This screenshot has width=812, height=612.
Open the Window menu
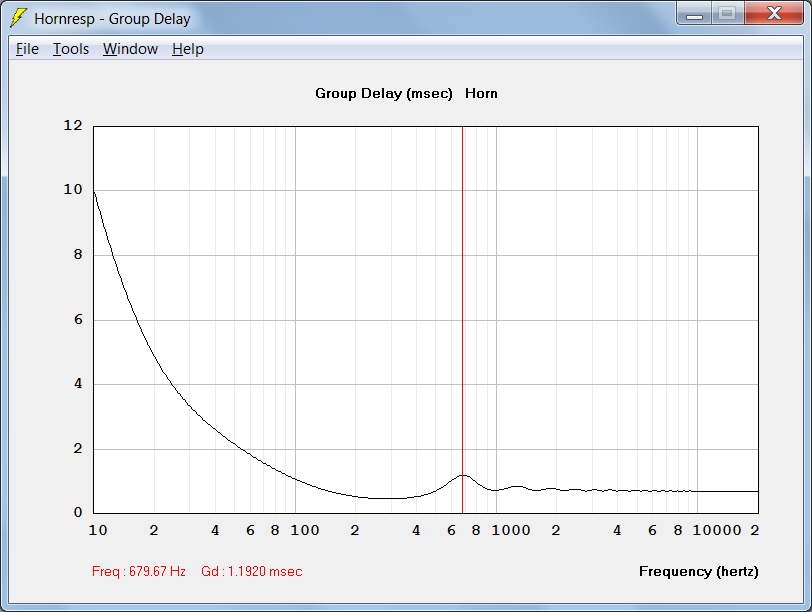tap(130, 49)
